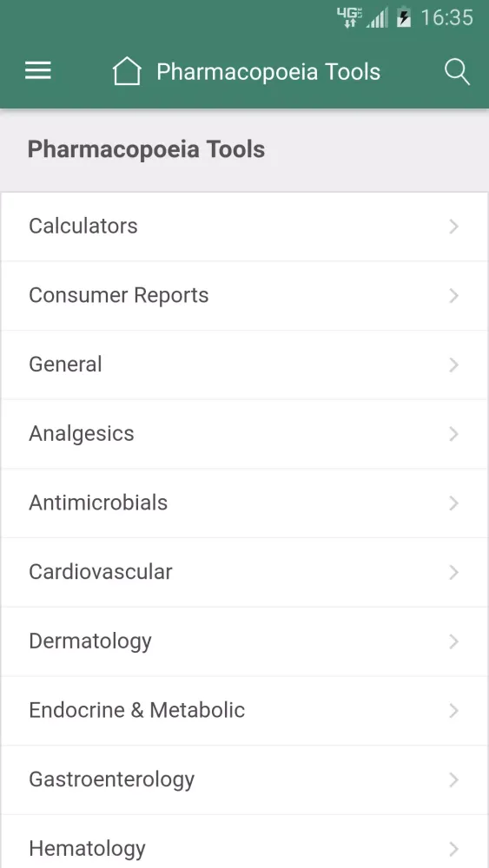The height and width of the screenshot is (868, 489).
Task: Select the Cardiovascular list item
Action: point(244,572)
